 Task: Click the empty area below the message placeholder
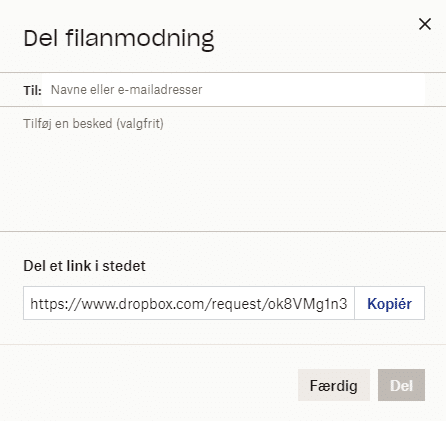(x=223, y=182)
